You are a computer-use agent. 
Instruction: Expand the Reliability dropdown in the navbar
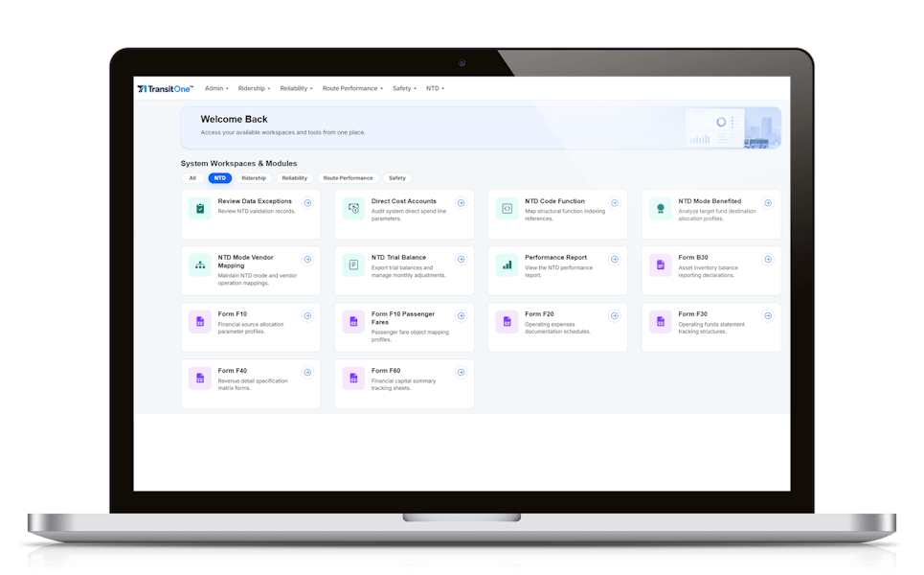point(297,88)
